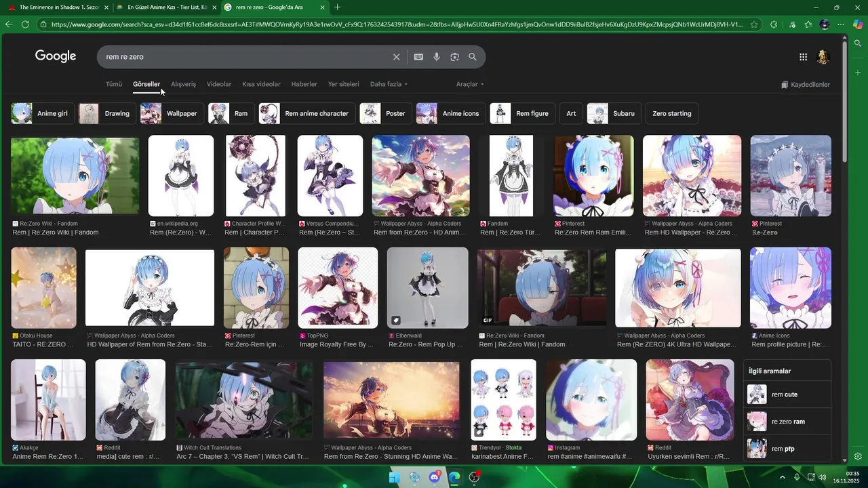Filter by the Anime girl chip
This screenshot has height=488, width=868.
click(x=43, y=113)
